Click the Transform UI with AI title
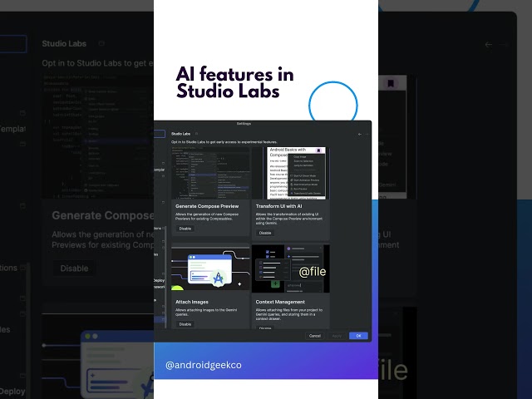532x399 pixels. point(278,206)
